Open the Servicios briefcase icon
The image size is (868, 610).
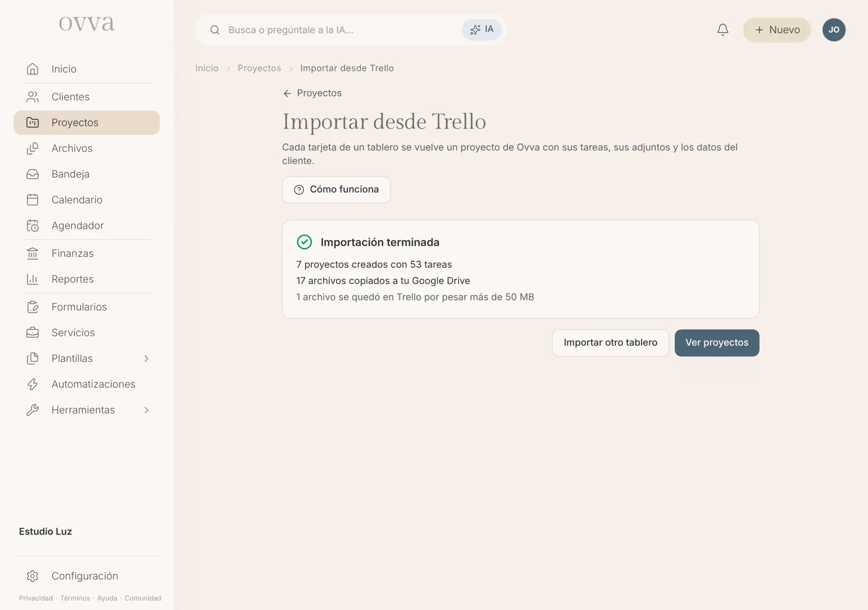[33, 333]
